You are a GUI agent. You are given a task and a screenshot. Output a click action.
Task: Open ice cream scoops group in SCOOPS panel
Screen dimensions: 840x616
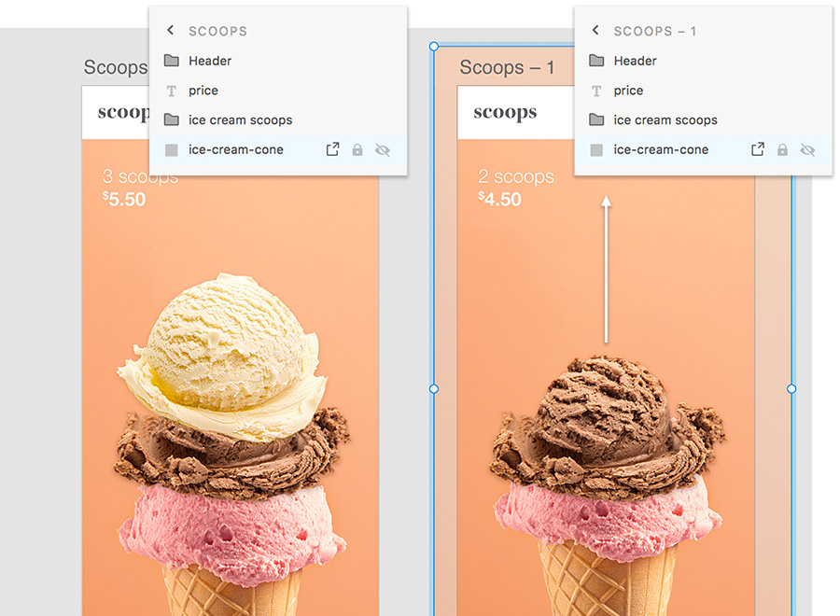click(x=278, y=120)
